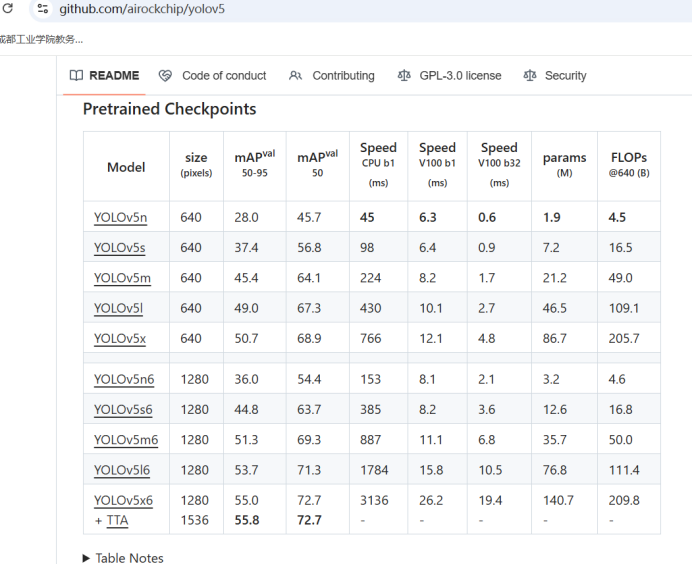Image resolution: width=692 pixels, height=564 pixels.
Task: Reload the page with the refresh icon
Action: (8, 8)
